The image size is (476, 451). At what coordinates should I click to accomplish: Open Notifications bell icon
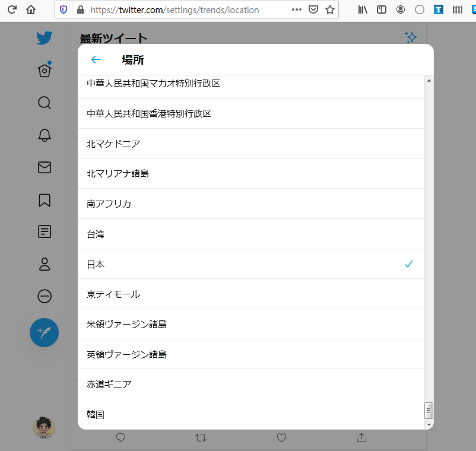(x=45, y=135)
